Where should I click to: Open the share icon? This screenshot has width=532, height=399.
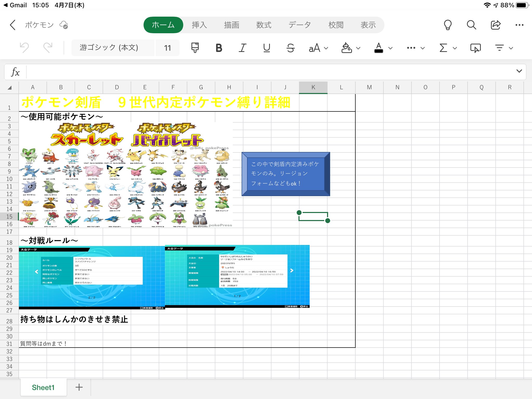coord(495,25)
